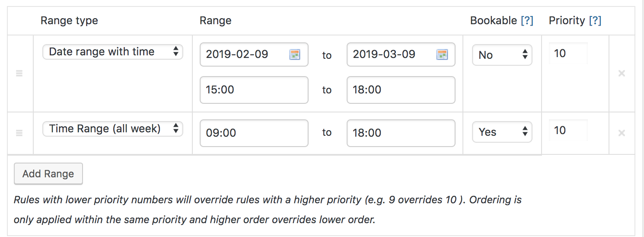This screenshot has width=644, height=237.
Task: Focus the 15:00 start time field
Action: 254,90
